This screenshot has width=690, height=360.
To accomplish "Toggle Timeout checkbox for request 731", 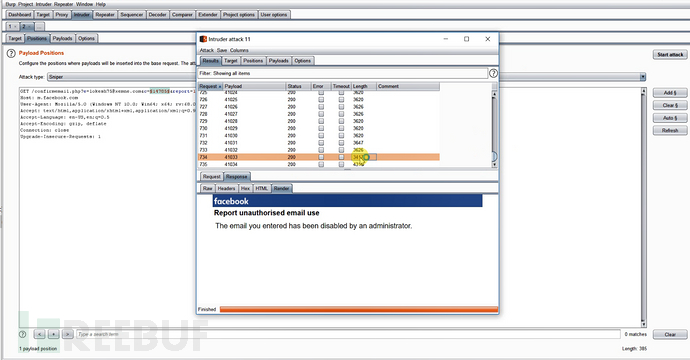I will click(341, 136).
